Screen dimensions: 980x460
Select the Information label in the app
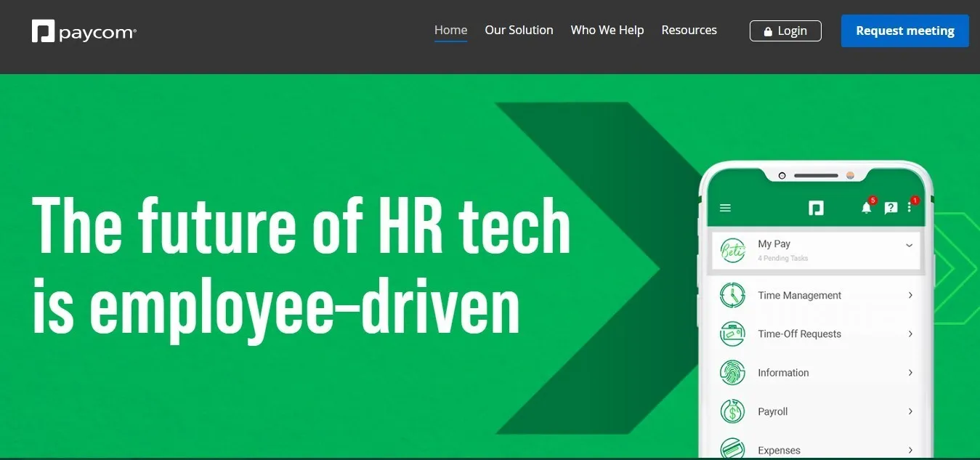tap(783, 373)
